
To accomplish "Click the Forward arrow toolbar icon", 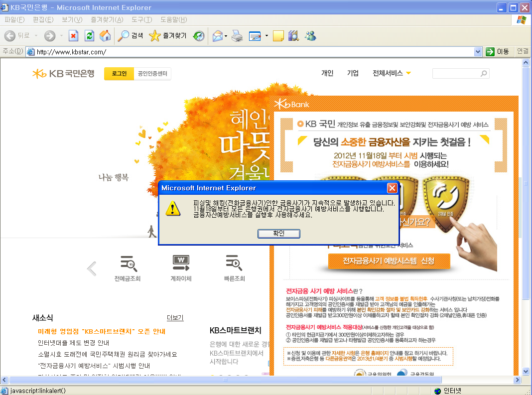I will [49, 36].
